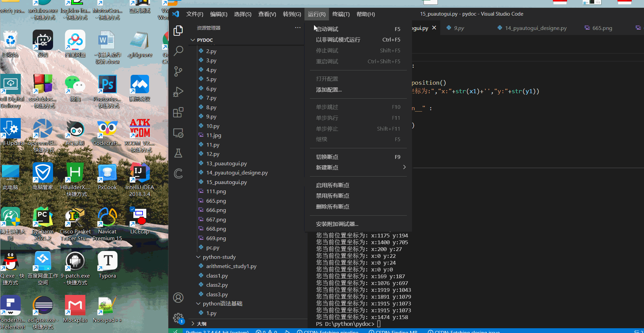Choose 以非调试模式运行 in the Run menu
Viewport: 644px width, 333px height.
[358, 40]
